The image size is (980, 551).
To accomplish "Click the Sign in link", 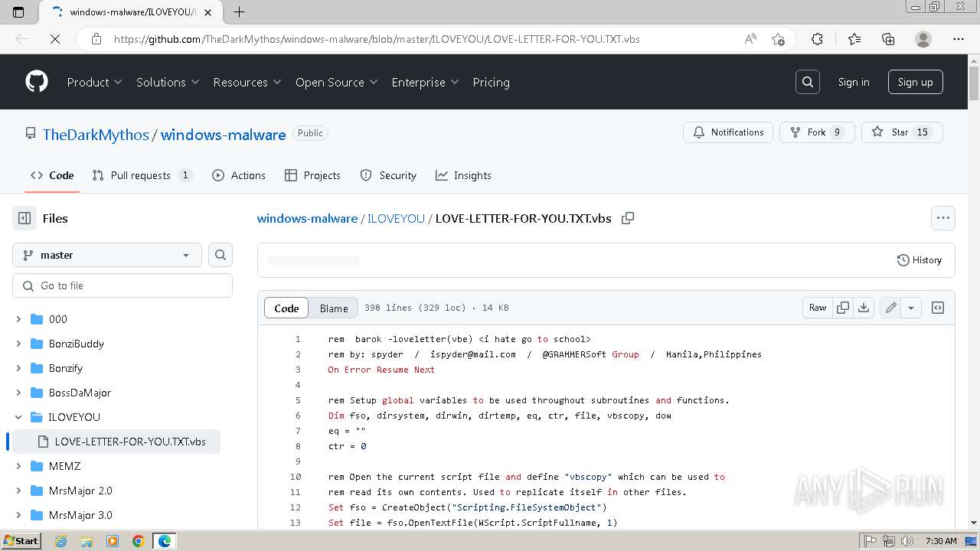I will [854, 82].
